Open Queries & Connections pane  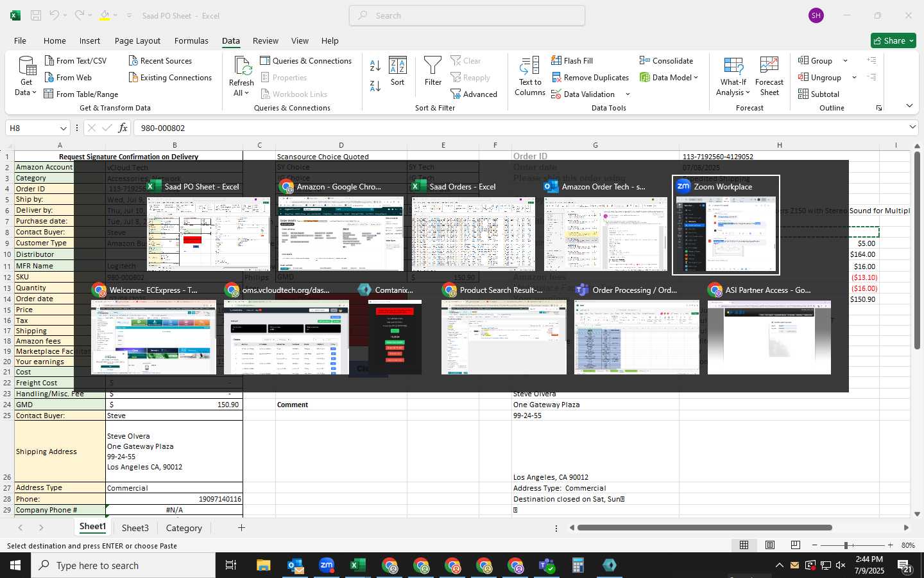(x=305, y=60)
